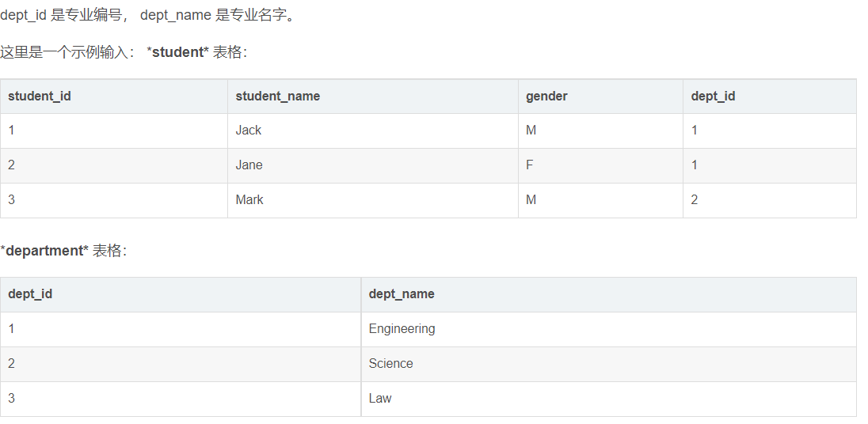Click the gender column header
The image size is (868, 424).
pyautogui.click(x=600, y=97)
